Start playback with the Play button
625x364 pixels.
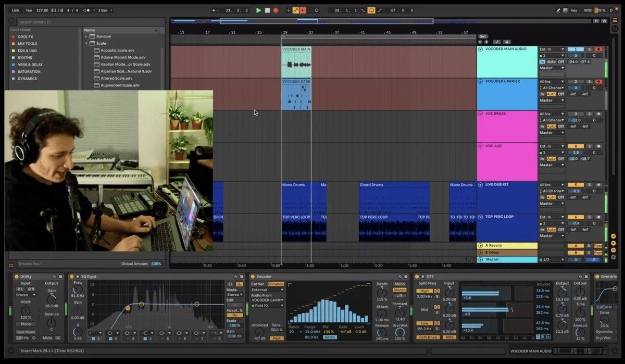tap(259, 10)
